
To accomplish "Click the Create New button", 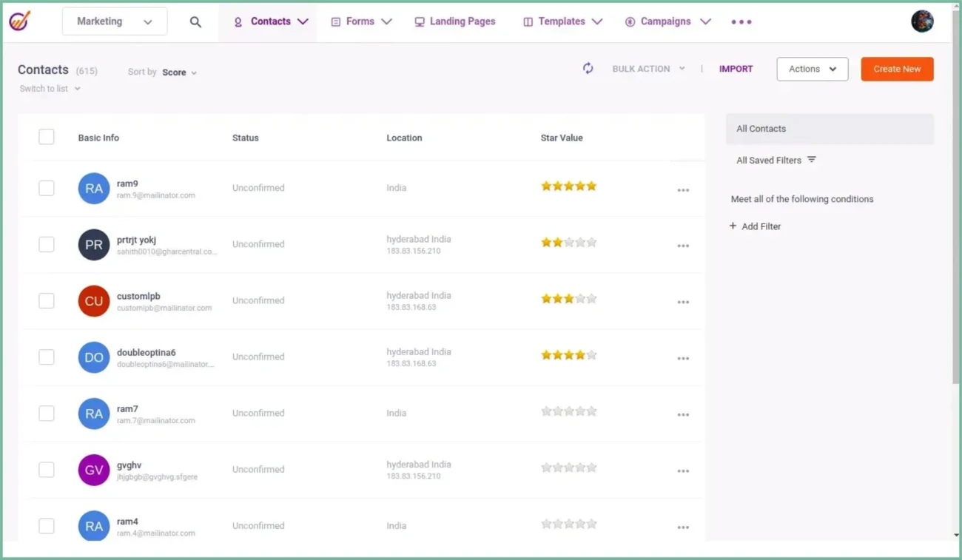I will (x=897, y=68).
